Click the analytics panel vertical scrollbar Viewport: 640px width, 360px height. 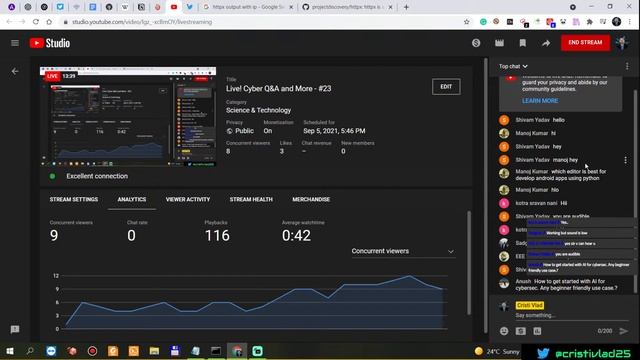[469, 262]
